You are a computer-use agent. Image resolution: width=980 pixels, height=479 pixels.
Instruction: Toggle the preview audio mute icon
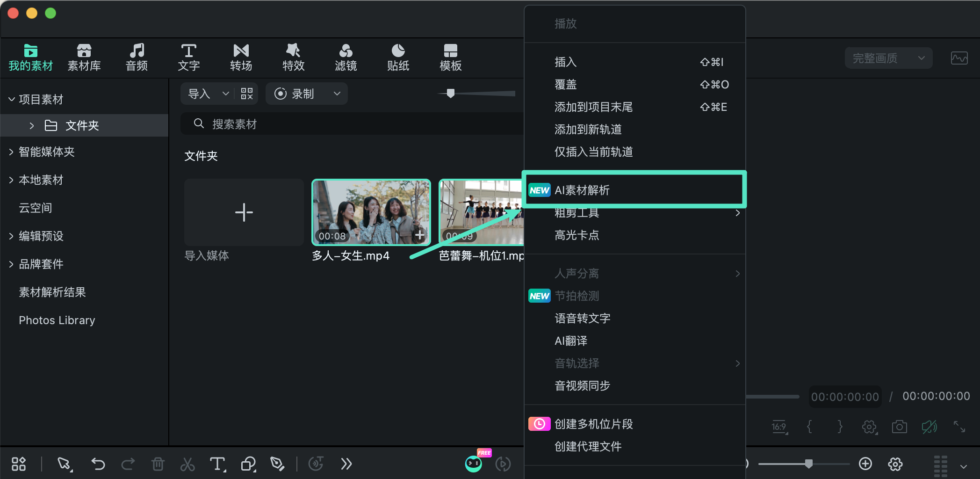pos(929,427)
